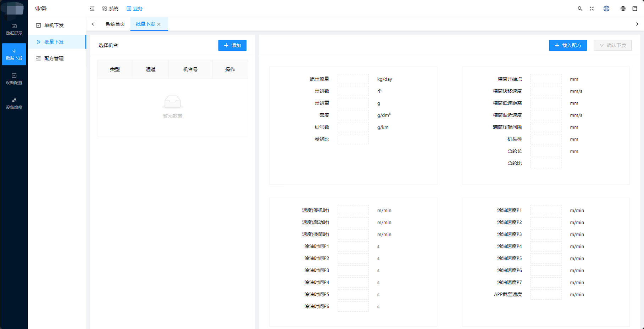The image size is (644, 329).
Task: Switch to 系统首页 tab
Action: pyautogui.click(x=115, y=24)
